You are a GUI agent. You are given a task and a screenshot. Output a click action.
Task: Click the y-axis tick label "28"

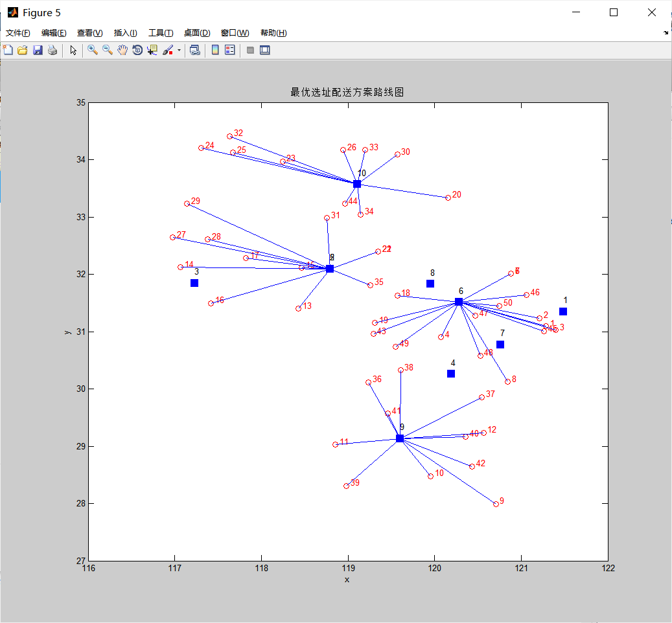(x=81, y=504)
